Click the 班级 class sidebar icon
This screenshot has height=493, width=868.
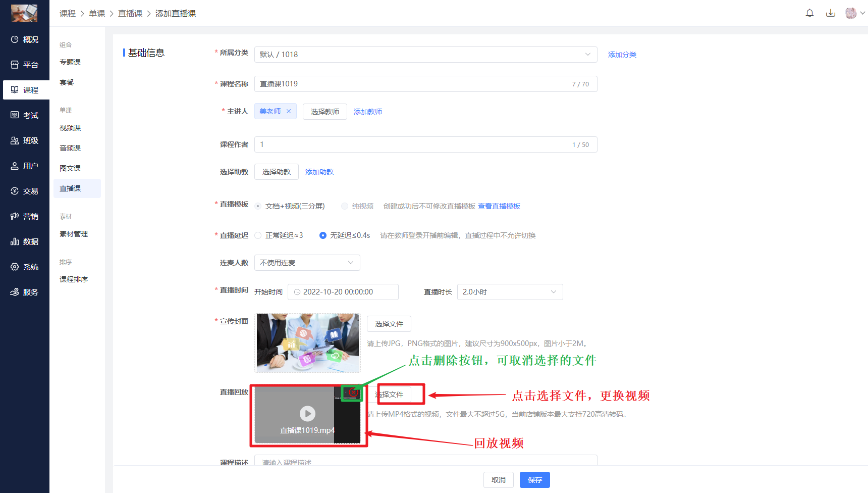click(15, 140)
